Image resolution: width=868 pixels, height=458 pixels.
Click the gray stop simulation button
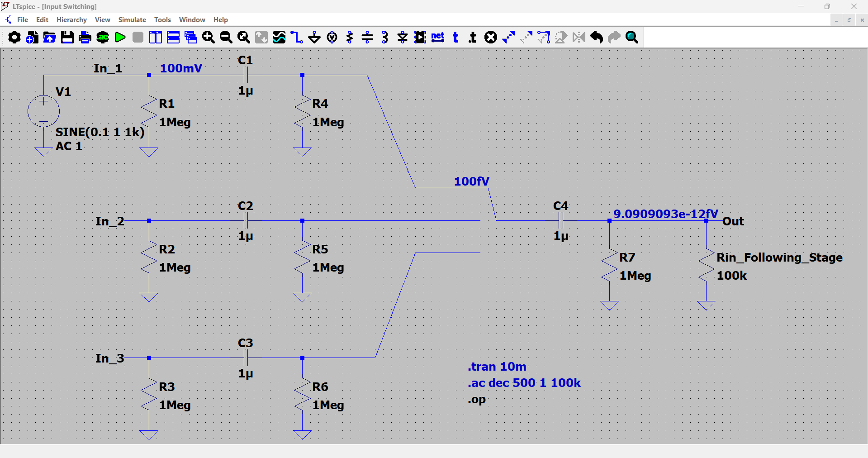coord(138,37)
